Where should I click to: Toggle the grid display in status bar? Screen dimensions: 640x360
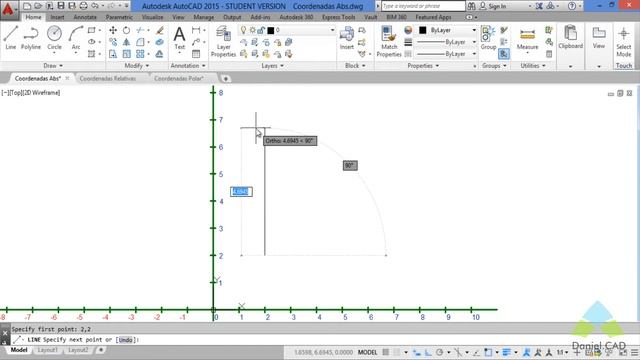386,352
